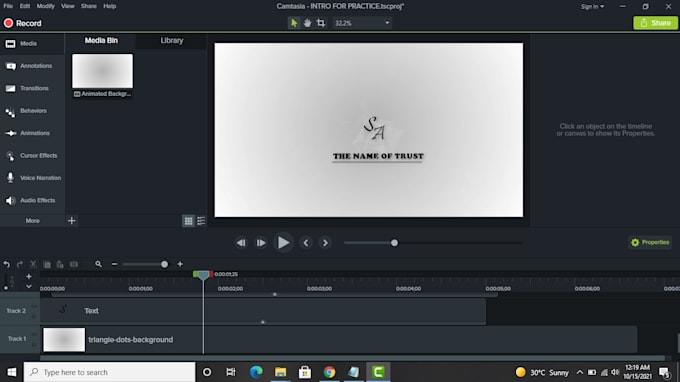Screen dimensions: 680x382
Task: Zoom out the timeline with minus
Action: coord(114,264)
